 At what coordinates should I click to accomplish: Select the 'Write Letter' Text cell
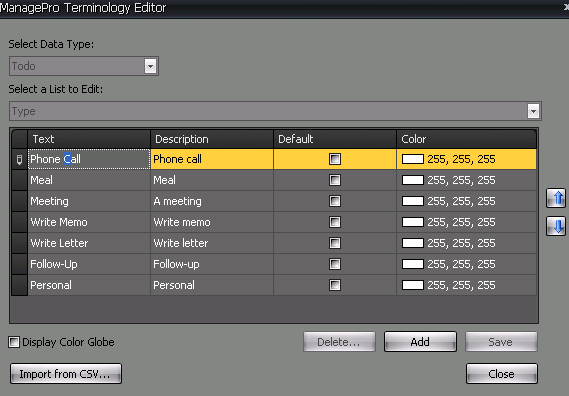point(89,243)
